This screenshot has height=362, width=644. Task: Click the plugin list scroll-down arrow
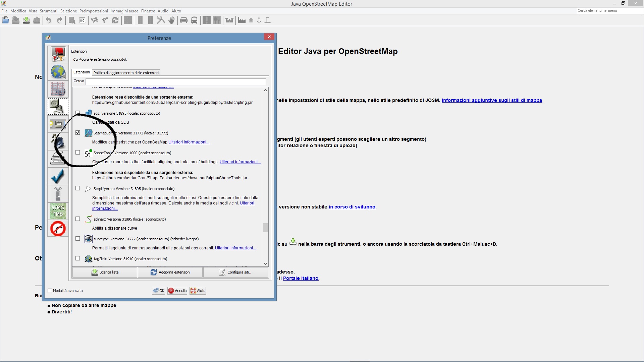(265, 264)
